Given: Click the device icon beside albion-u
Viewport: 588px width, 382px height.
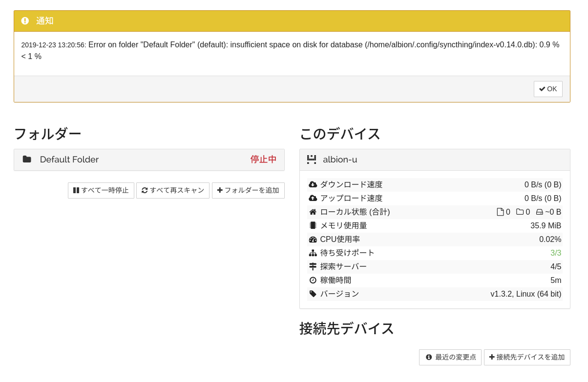Looking at the screenshot, I should tap(312, 160).
